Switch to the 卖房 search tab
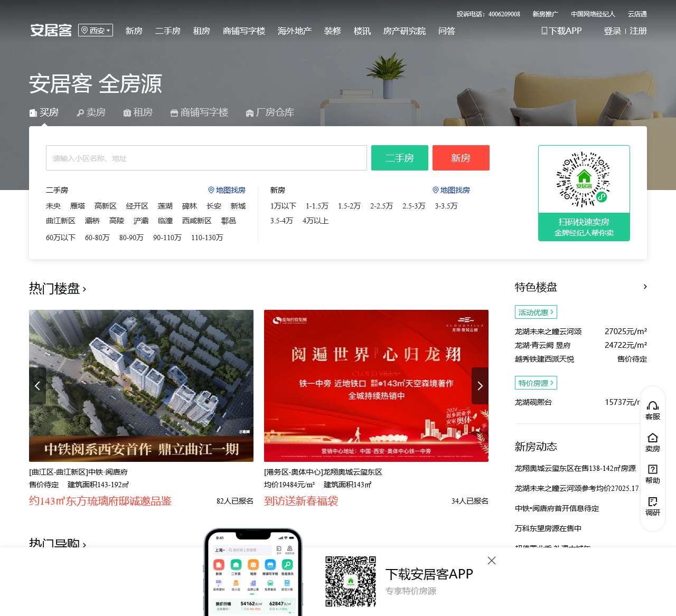The image size is (676, 616). [91, 112]
